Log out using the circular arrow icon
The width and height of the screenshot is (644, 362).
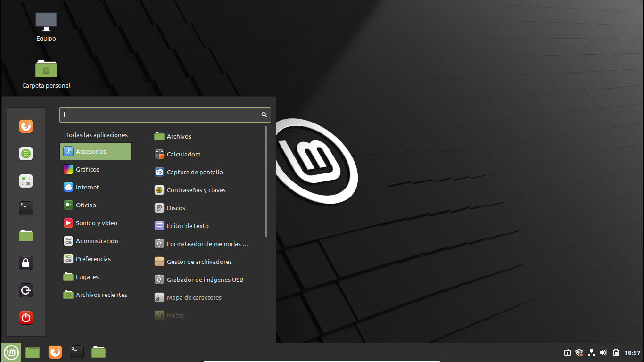point(26,290)
